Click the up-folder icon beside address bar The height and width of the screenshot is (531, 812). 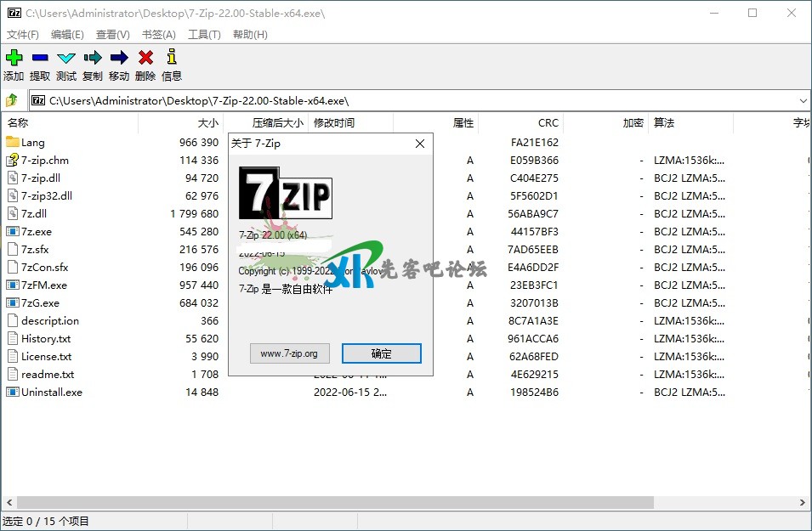coord(12,100)
